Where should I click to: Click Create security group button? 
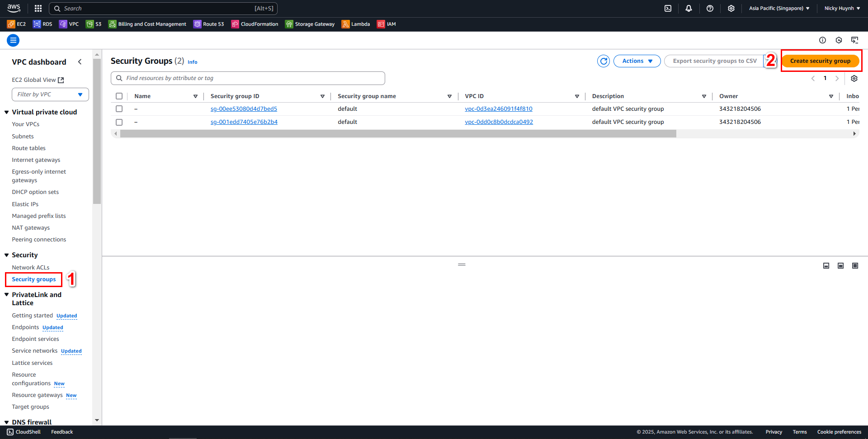point(820,61)
